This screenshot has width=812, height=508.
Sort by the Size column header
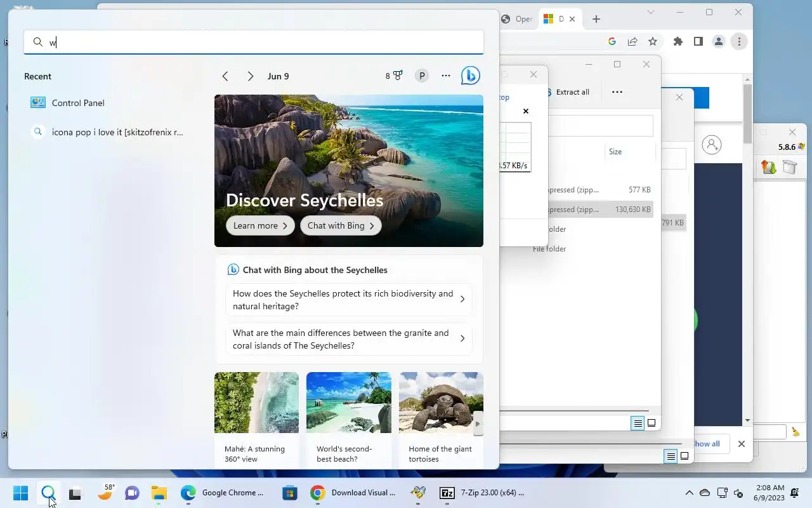click(615, 152)
